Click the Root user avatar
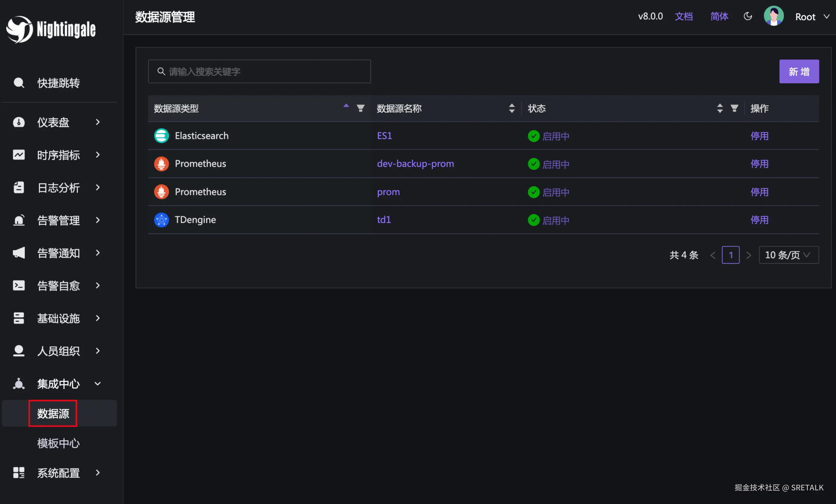 [x=773, y=16]
